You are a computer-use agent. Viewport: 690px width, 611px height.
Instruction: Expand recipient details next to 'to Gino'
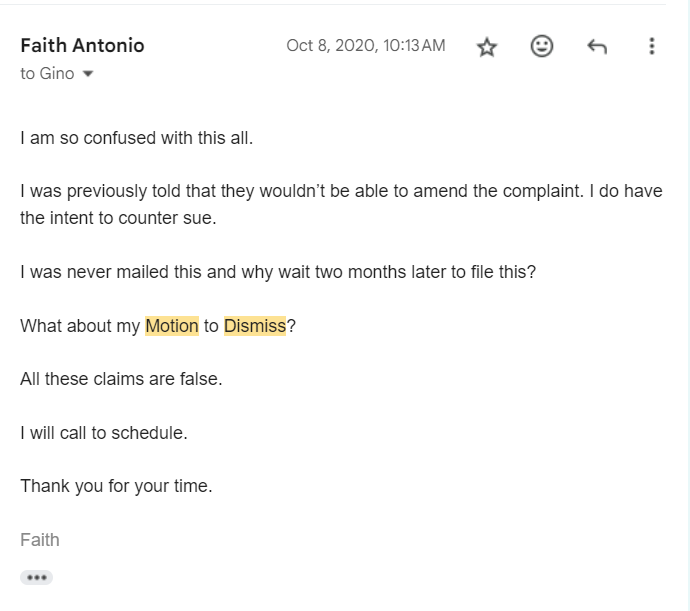point(88,74)
